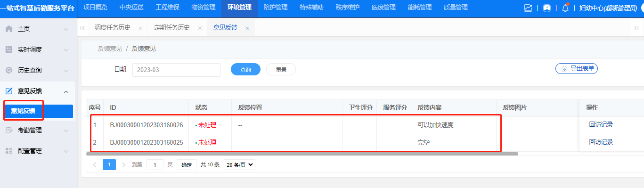Click ID cell BJ00030001202303160025
This screenshot has height=188, width=644.
click(x=147, y=142)
